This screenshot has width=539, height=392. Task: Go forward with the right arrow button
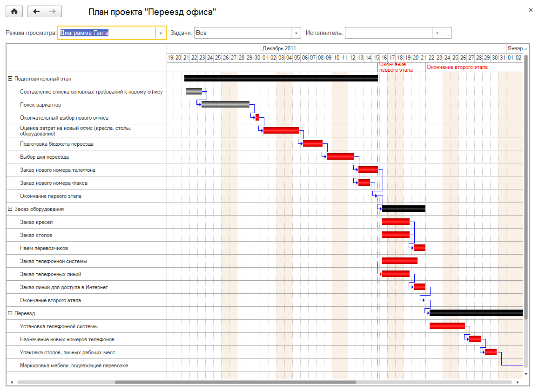pos(53,12)
